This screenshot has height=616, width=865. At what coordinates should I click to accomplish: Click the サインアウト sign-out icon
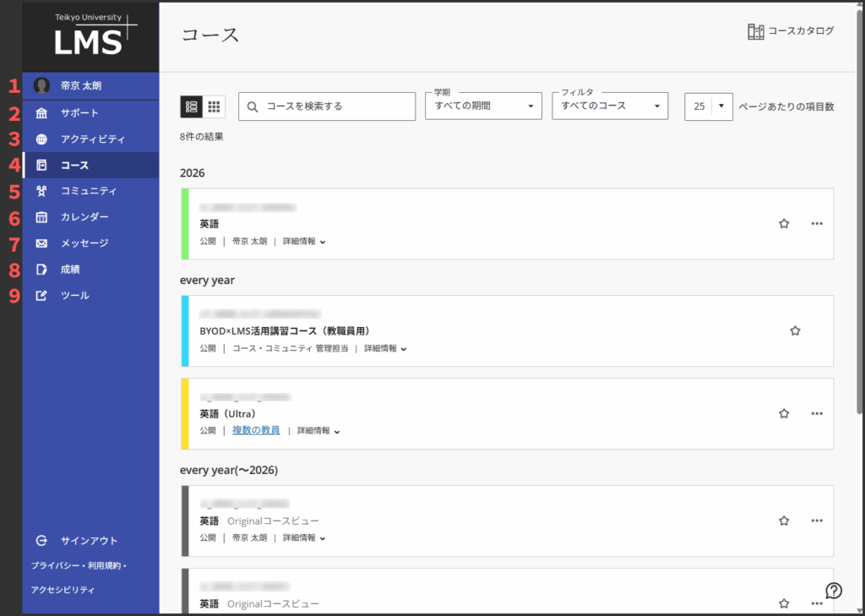tap(41, 541)
